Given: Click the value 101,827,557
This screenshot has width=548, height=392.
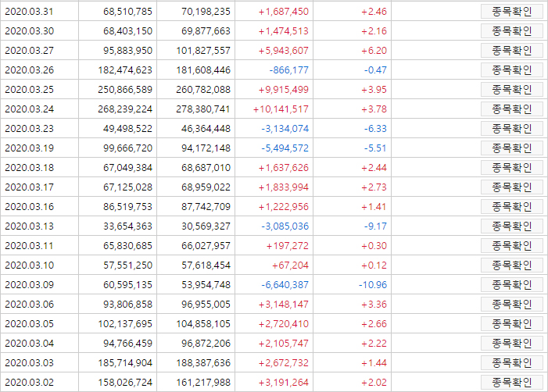Looking at the screenshot, I should tap(203, 51).
